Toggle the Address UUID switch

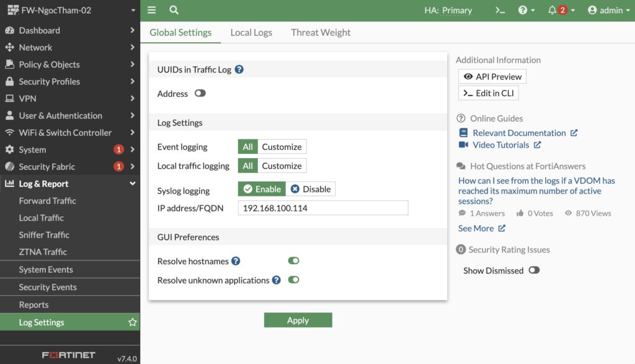[x=200, y=94]
